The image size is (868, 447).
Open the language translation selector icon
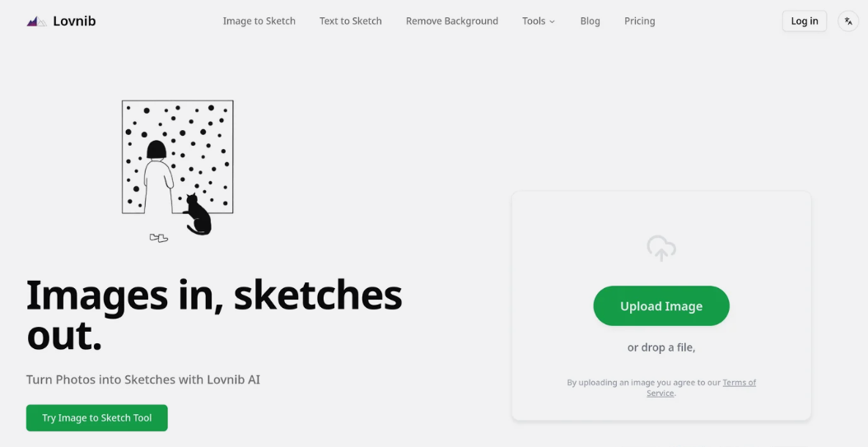[847, 21]
